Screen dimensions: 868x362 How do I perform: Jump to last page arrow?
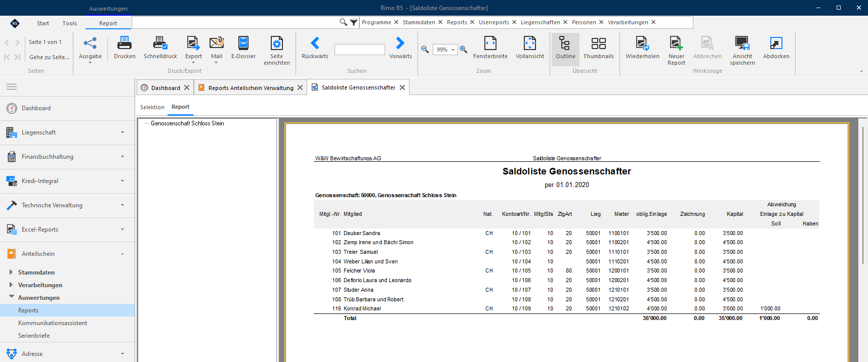(x=18, y=57)
